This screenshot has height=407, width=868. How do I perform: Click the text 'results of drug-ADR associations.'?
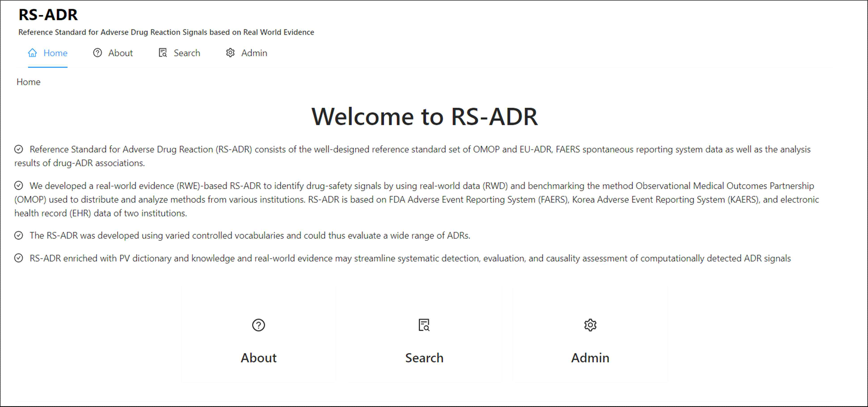pyautogui.click(x=80, y=163)
